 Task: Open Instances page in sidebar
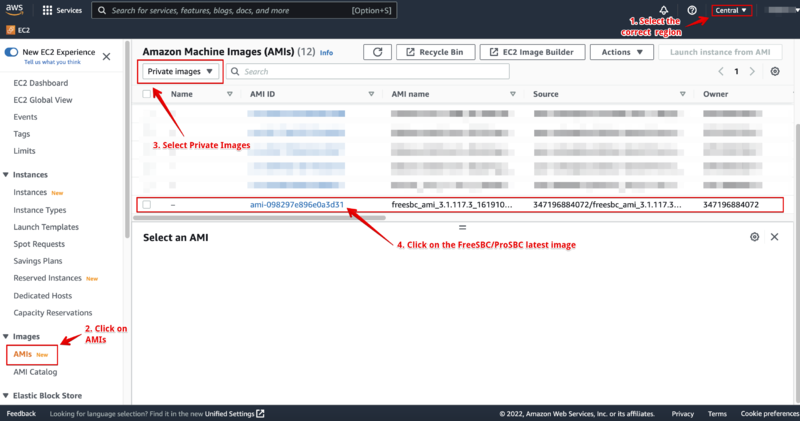point(30,192)
